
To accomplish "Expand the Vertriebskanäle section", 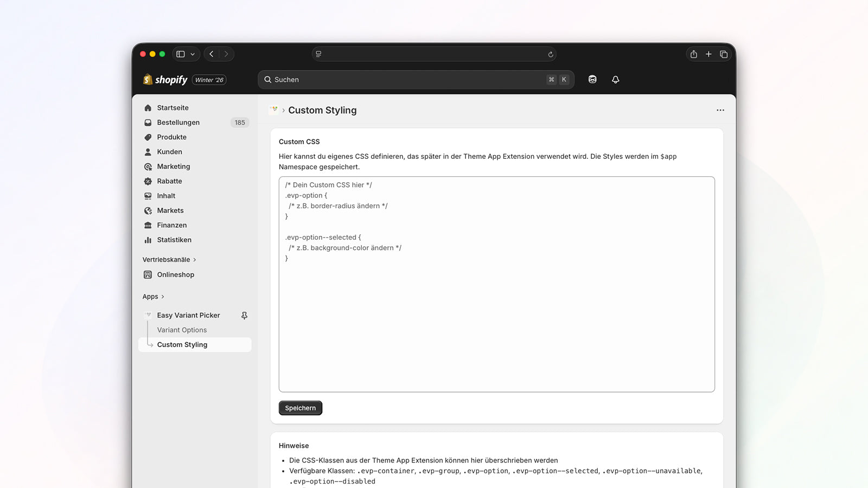I will [x=169, y=260].
